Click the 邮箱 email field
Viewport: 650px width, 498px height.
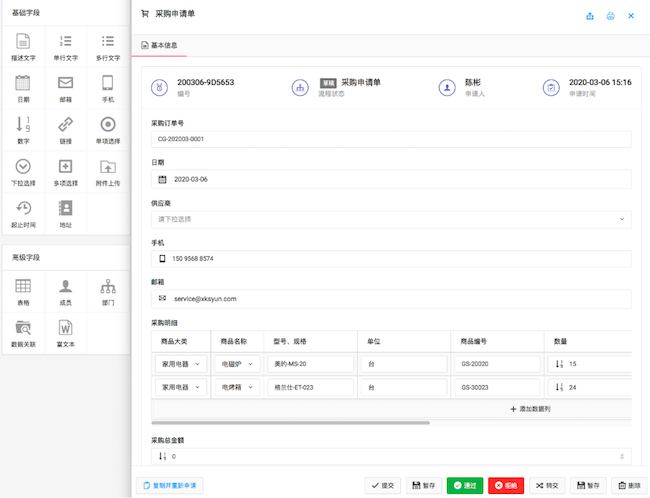point(391,299)
